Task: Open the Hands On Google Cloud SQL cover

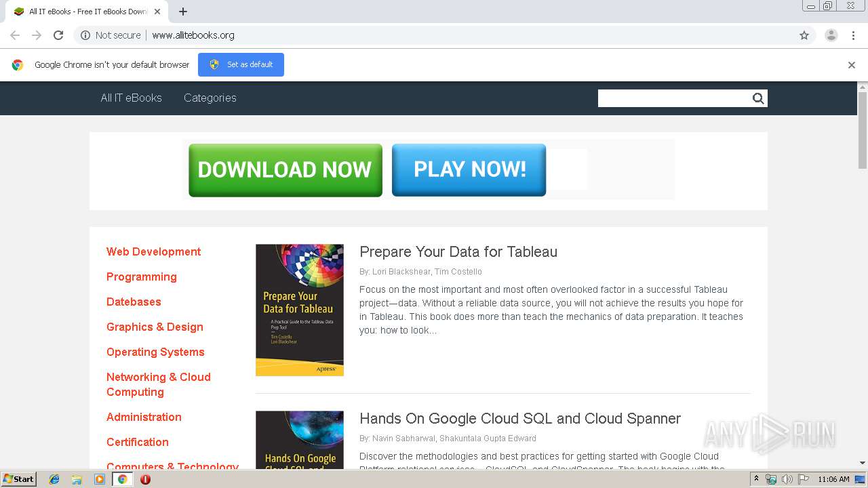Action: pos(300,440)
